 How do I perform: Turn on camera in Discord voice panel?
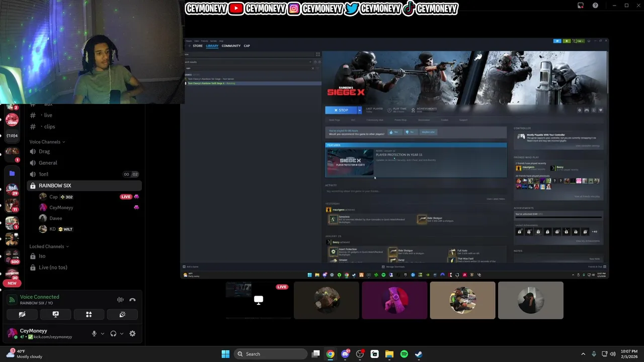click(x=22, y=314)
